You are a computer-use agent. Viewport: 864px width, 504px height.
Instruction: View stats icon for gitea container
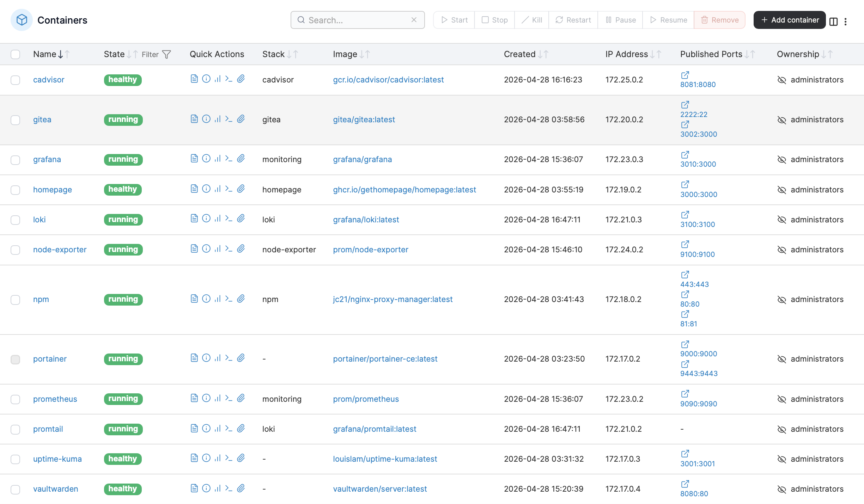coord(218,119)
